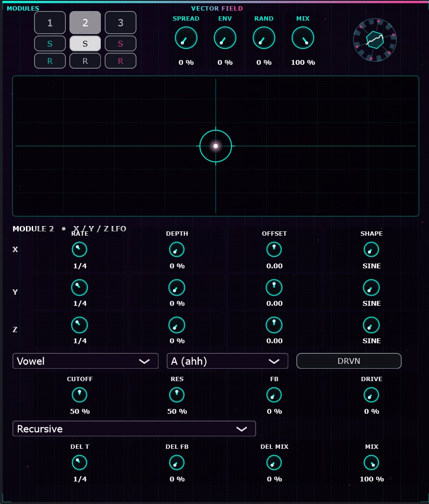Click the Y row offset value 0.00

274,303
